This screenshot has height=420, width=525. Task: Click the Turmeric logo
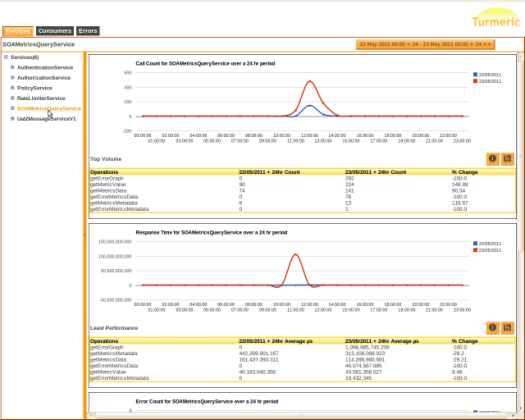click(x=496, y=18)
